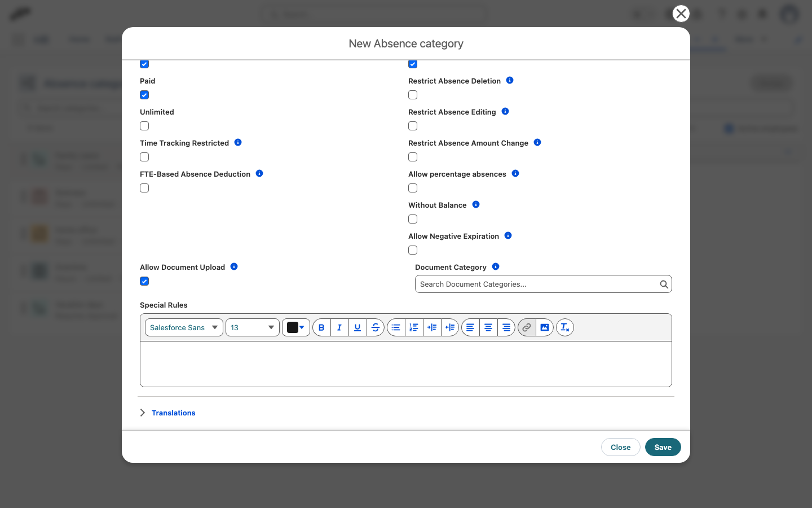Insert an image into Special Rules
The height and width of the screenshot is (508, 812).
point(545,327)
